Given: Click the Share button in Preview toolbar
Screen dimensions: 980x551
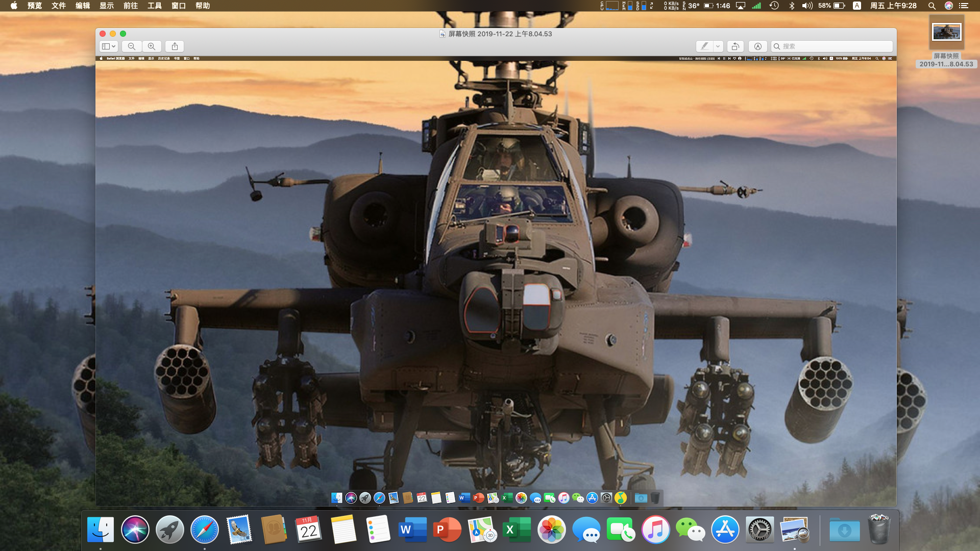Looking at the screenshot, I should (175, 46).
